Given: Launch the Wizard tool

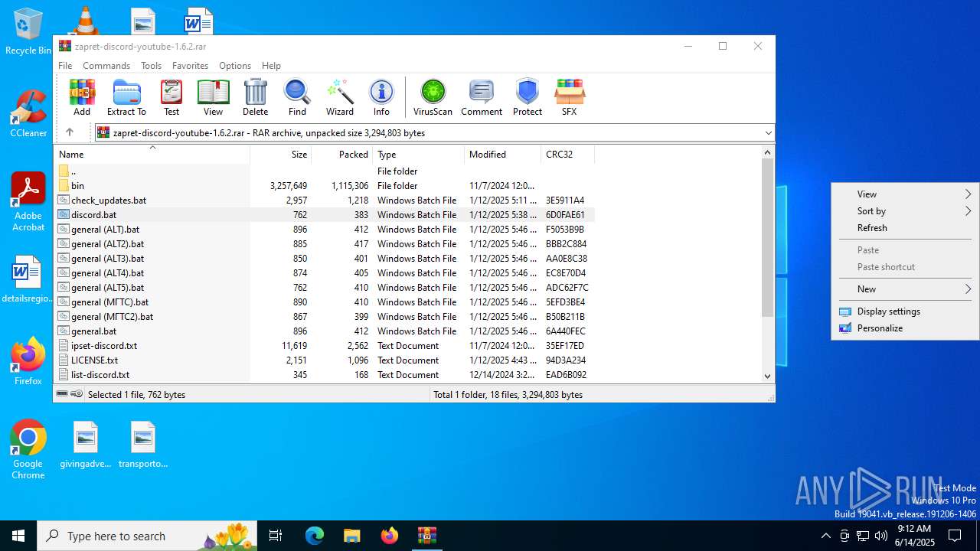Looking at the screenshot, I should point(339,97).
